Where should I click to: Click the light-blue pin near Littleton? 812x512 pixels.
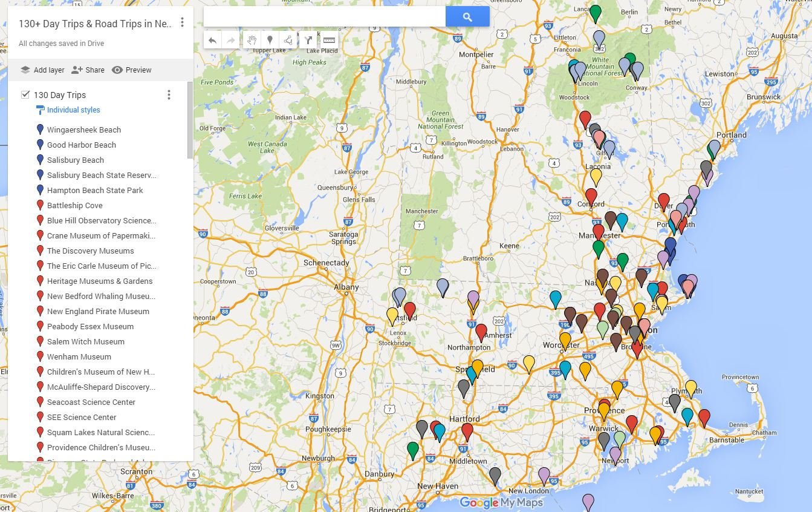click(599, 39)
